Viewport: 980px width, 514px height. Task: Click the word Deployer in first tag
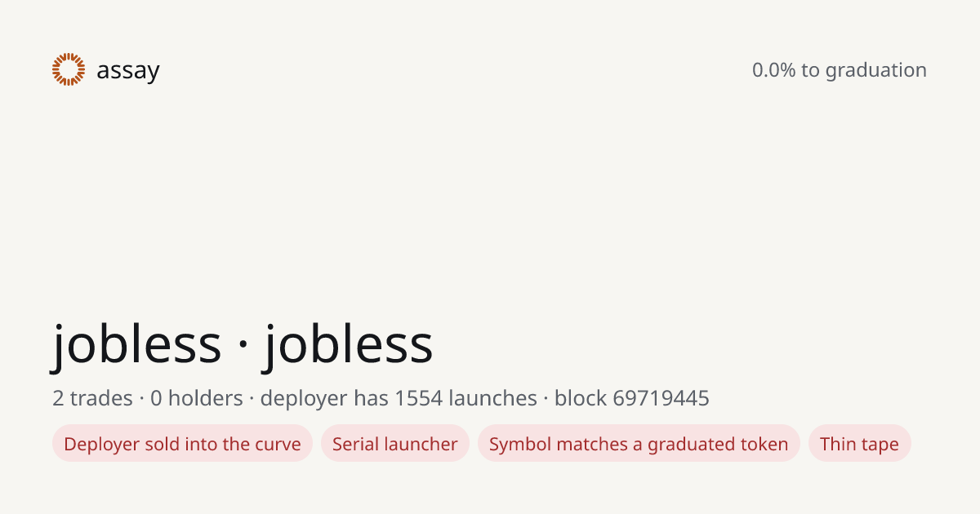(101, 445)
